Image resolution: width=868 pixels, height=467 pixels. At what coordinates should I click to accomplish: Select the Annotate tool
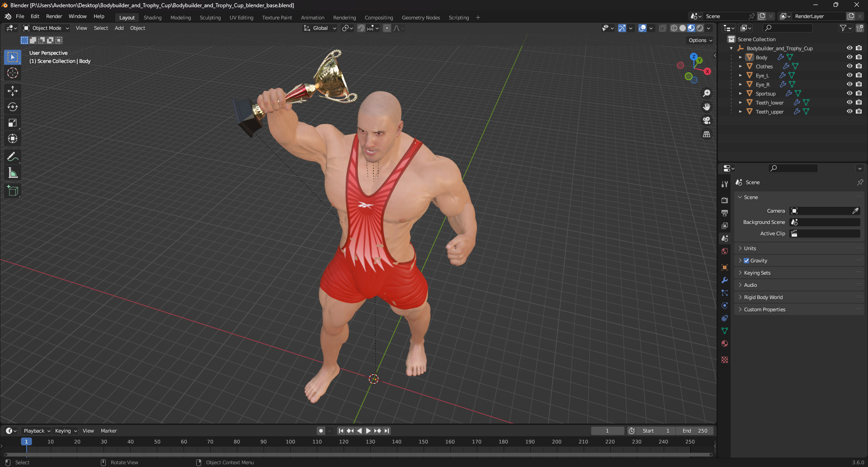click(x=13, y=157)
